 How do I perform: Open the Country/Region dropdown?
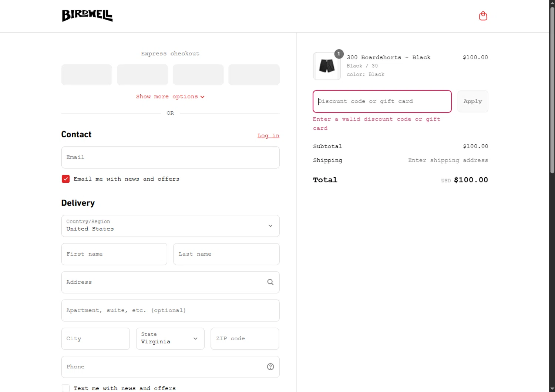(170, 226)
